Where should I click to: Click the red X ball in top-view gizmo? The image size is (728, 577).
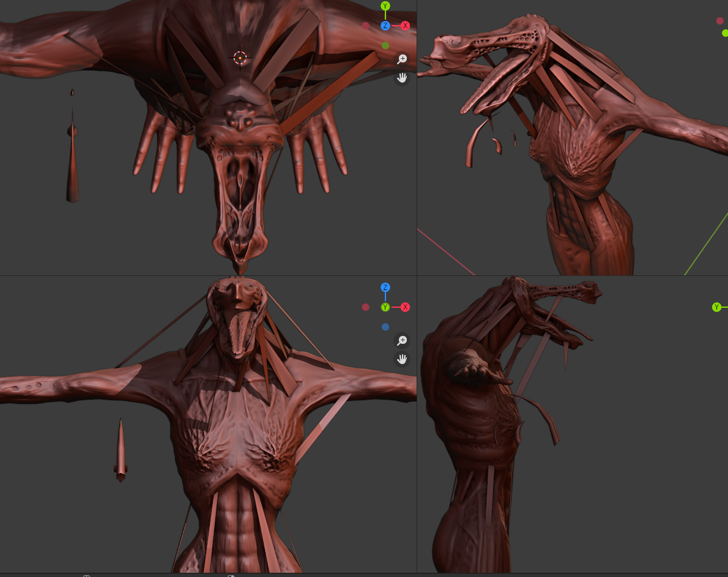(x=405, y=26)
